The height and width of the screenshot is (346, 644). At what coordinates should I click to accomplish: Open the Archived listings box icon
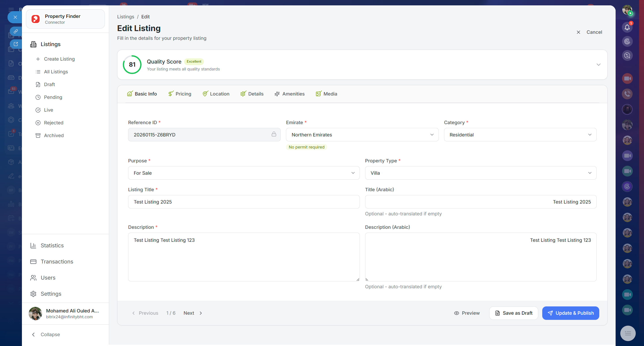[38, 136]
